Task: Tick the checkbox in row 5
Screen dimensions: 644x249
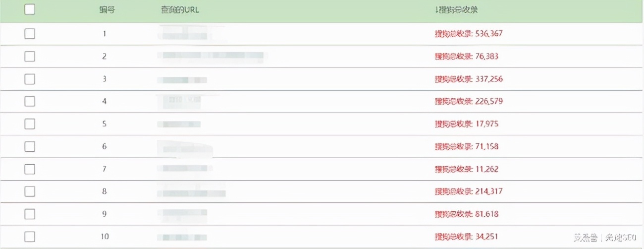Action: click(30, 124)
